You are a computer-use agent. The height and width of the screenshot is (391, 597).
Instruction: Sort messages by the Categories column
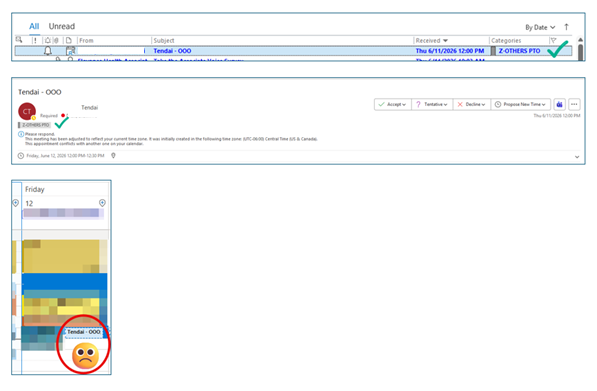(x=506, y=40)
